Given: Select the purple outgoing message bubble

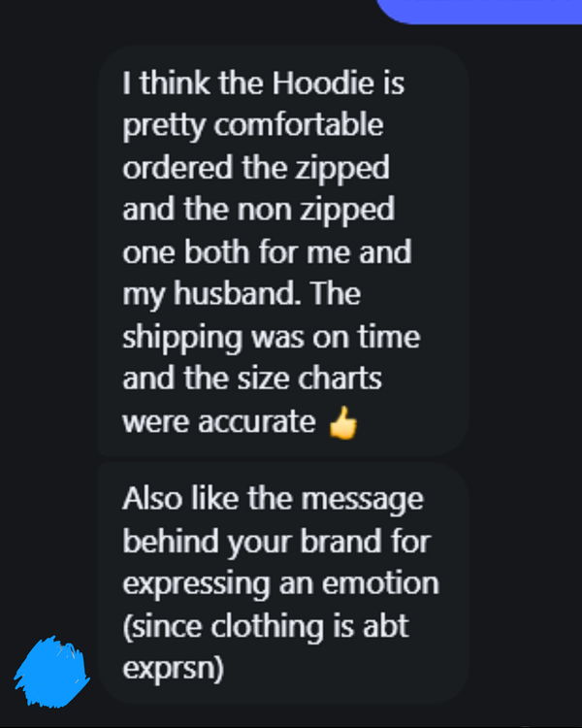Looking at the screenshot, I should pos(478,11).
